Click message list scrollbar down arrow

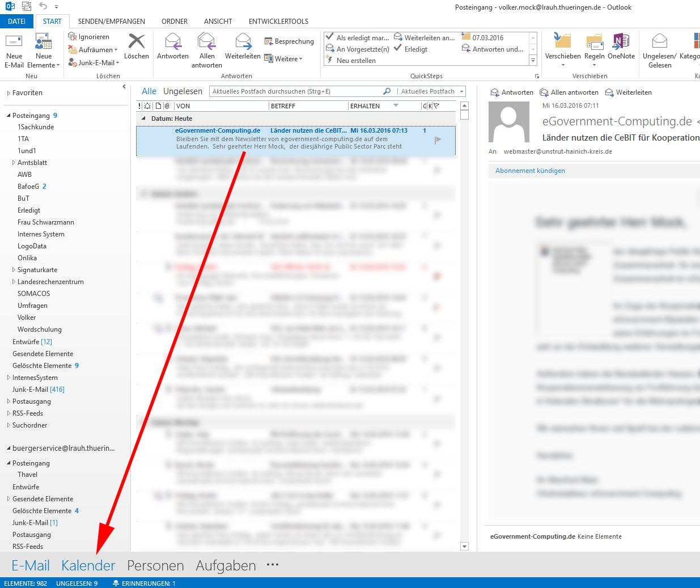465,547
